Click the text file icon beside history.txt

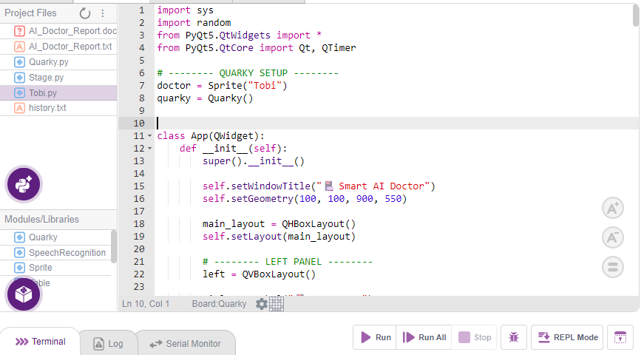(19, 108)
